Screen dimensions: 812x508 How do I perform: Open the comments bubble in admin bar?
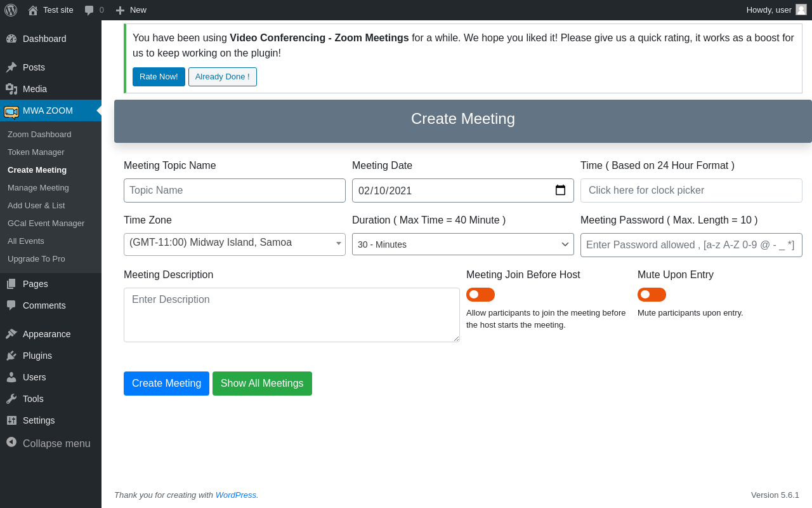coord(89,10)
